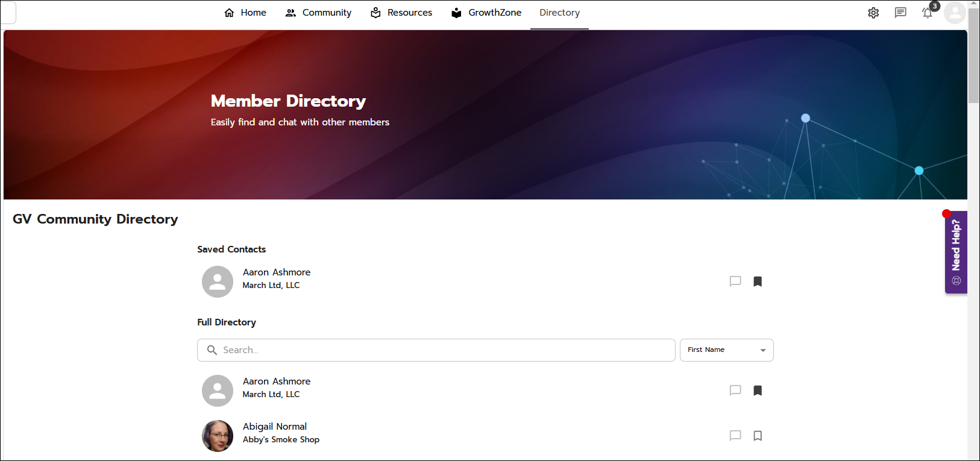Viewport: 980px width, 461px height.
Task: Click Abigail Normal's profile photo
Action: [218, 436]
